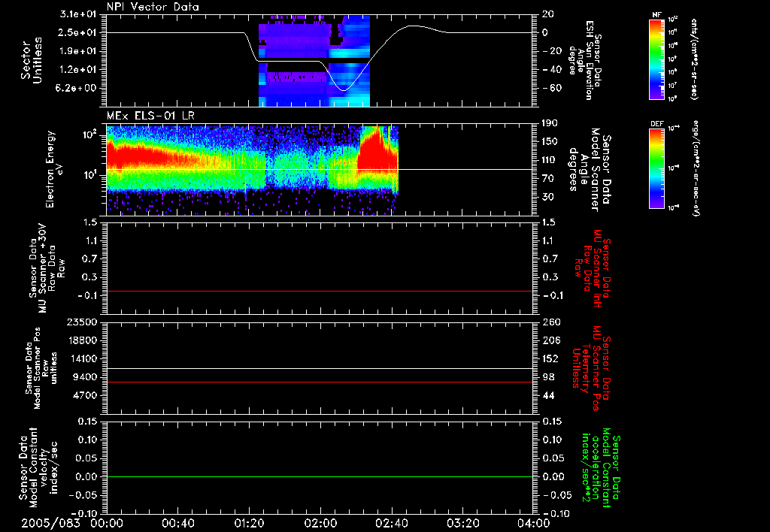Click the "01:20" time tick label
This screenshot has height=532, width=770.
coord(249,524)
